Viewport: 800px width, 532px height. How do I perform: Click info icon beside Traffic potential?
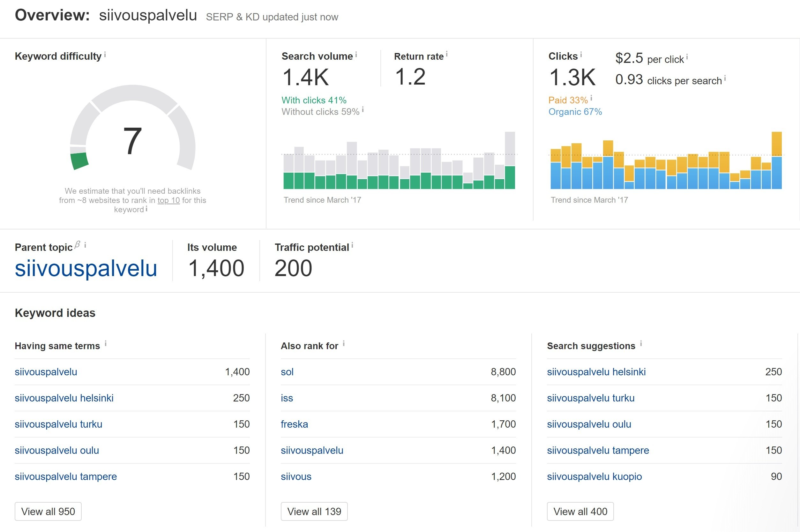tap(352, 245)
